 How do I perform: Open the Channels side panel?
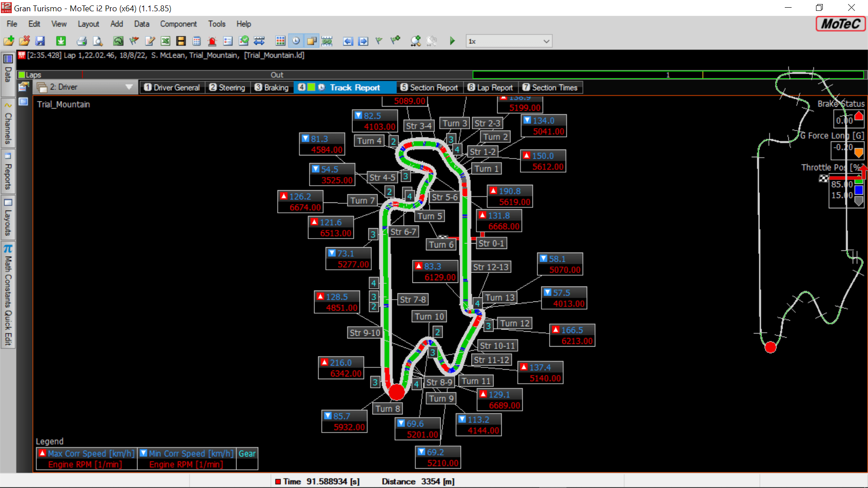click(x=8, y=123)
